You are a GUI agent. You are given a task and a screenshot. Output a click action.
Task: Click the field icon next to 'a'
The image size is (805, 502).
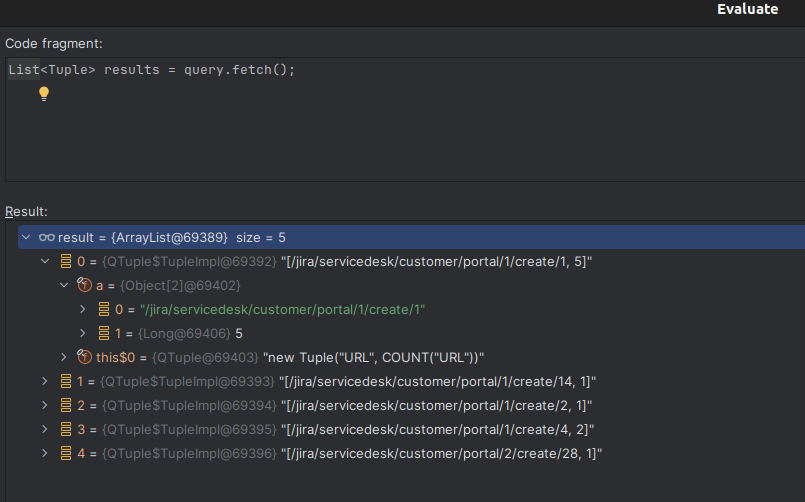[84, 285]
